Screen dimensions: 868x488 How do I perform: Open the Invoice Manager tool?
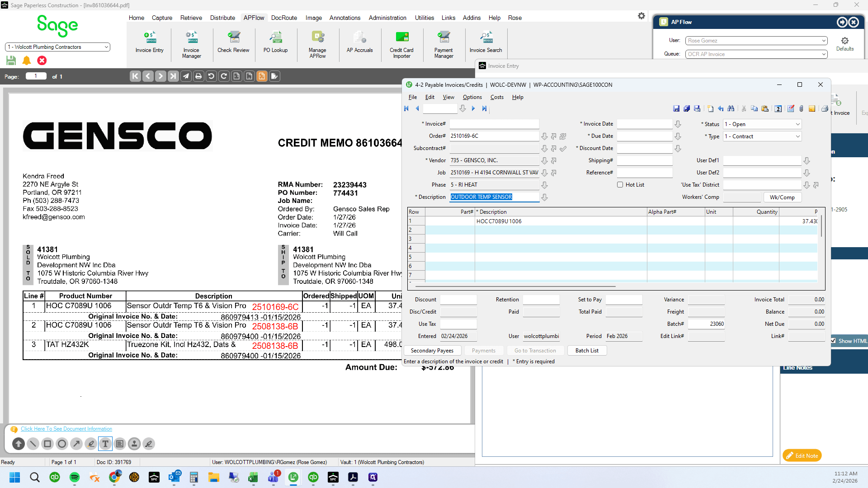[191, 44]
